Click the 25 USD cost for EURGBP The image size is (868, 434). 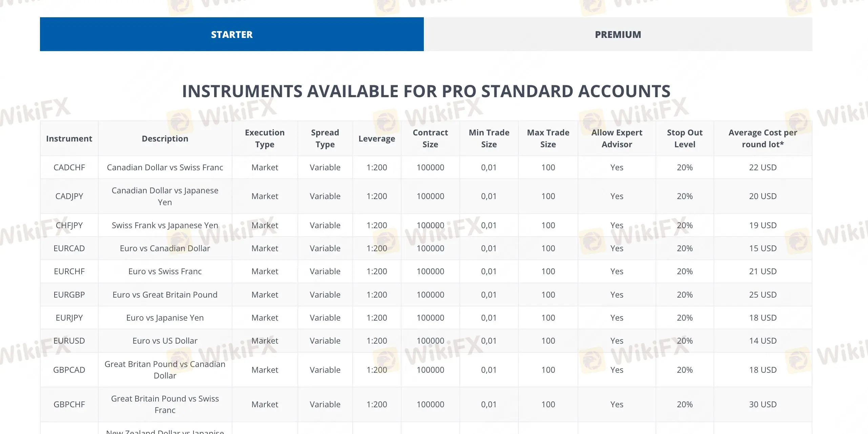[x=763, y=295]
